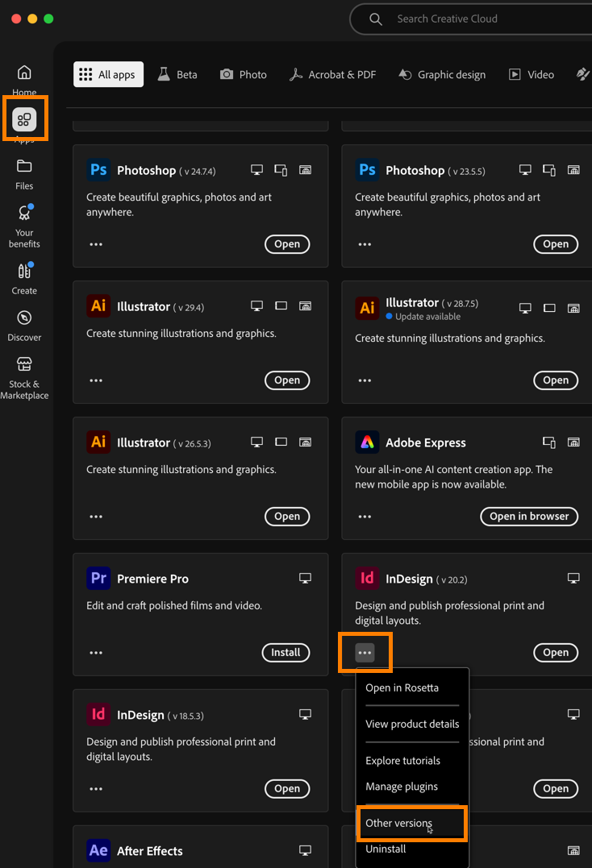The width and height of the screenshot is (592, 868).
Task: Open more options for Photoshop v 23.5.5
Action: pos(365,244)
